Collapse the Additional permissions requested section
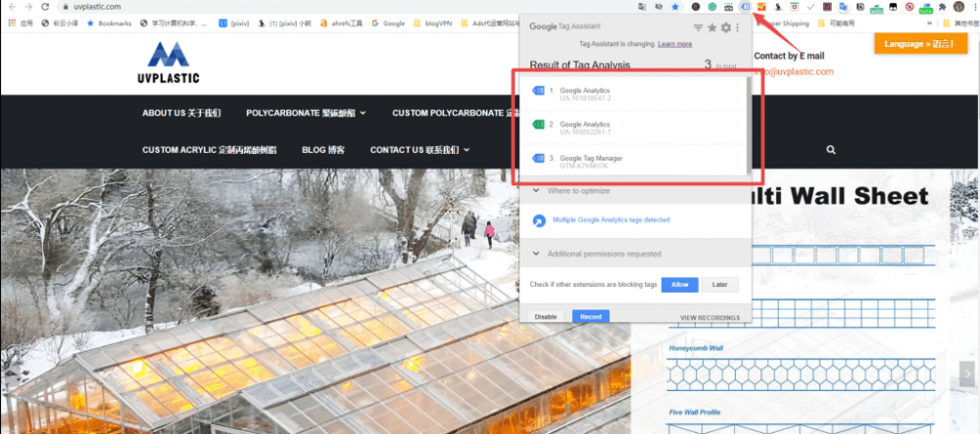The image size is (980, 434). pyautogui.click(x=537, y=254)
